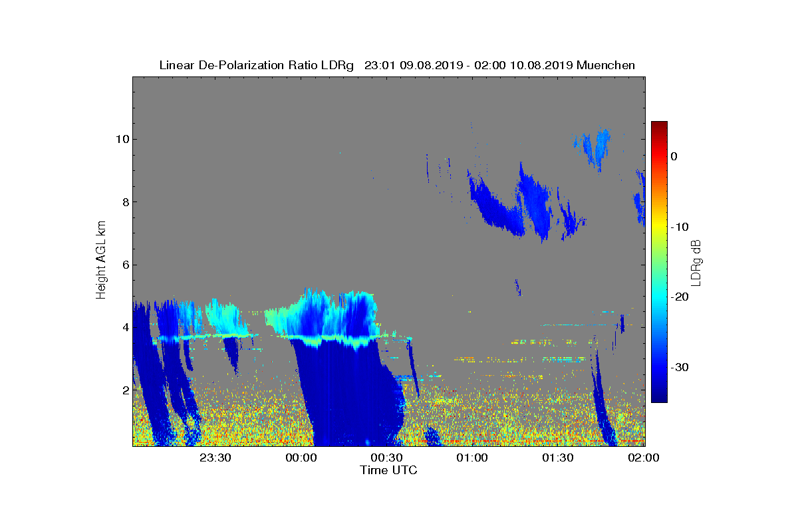Click the colorbar value -30
Screen dimensions: 798x532
[680, 367]
